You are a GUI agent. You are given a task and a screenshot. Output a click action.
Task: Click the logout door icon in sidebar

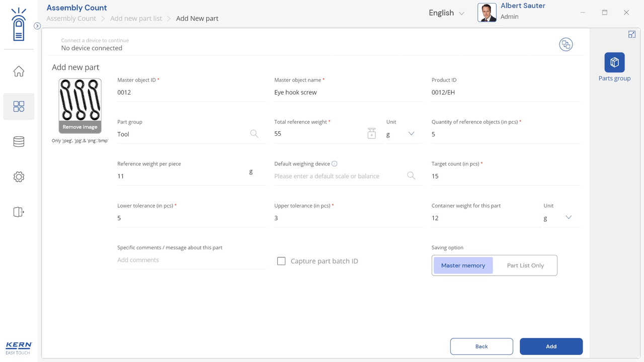click(19, 212)
